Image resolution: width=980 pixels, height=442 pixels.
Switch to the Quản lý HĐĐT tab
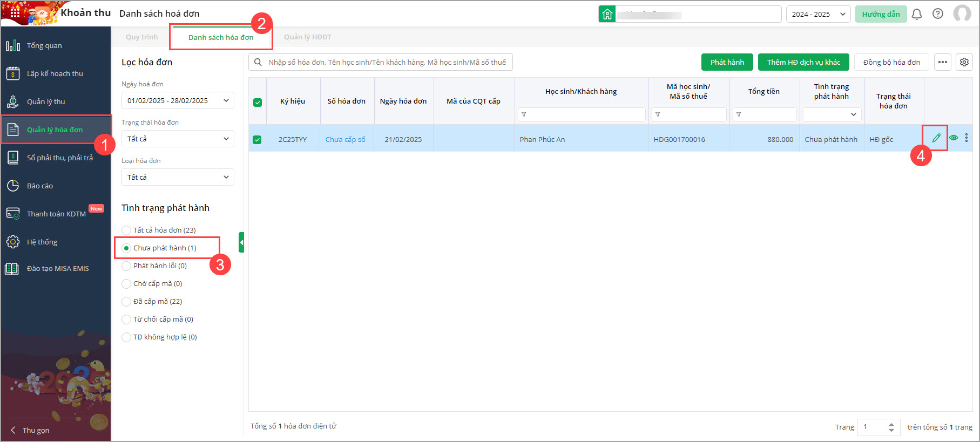(x=308, y=37)
